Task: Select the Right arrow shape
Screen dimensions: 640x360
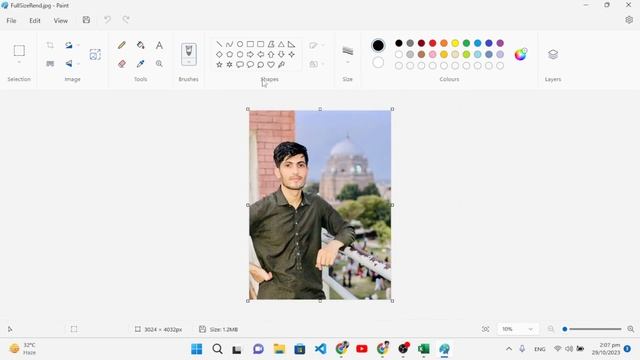Action: (250, 54)
